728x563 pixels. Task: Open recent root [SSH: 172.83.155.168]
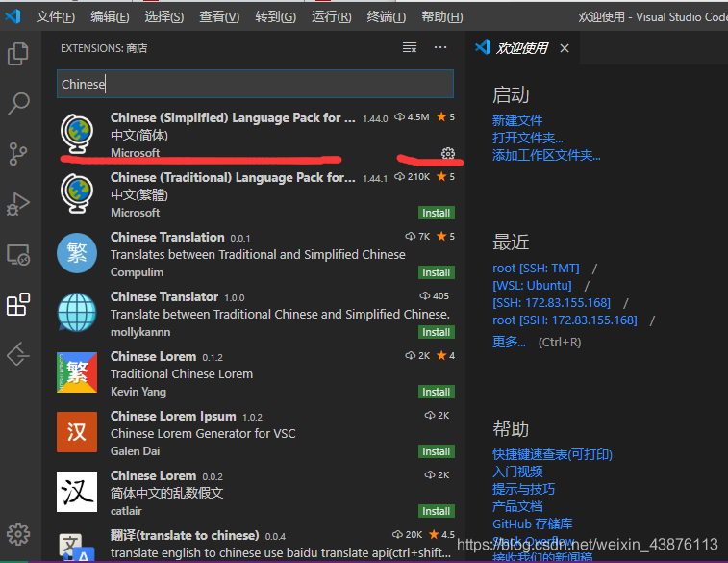(565, 320)
